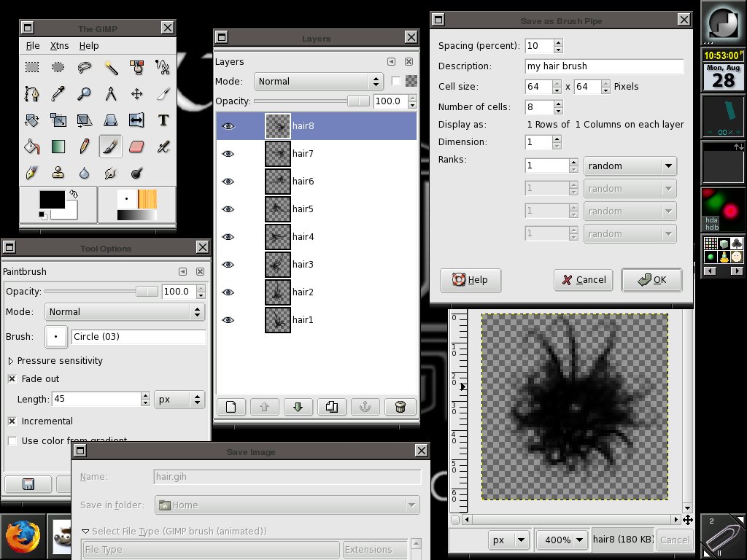Save tool options with the disk button

pyautogui.click(x=28, y=484)
